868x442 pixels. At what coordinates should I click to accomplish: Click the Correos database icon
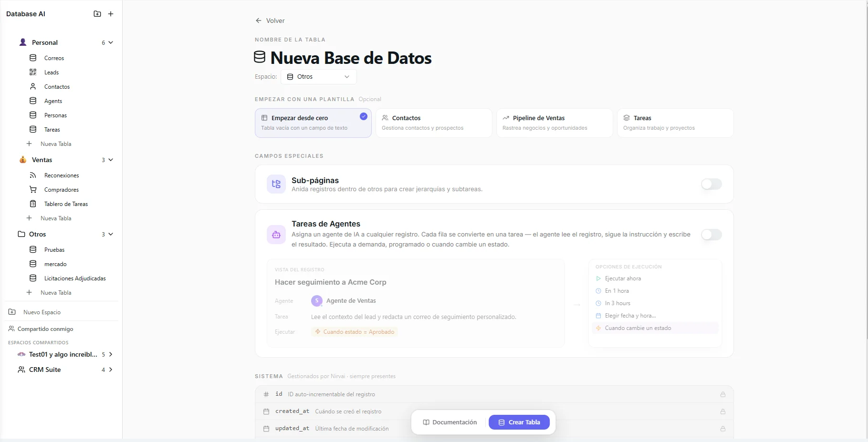33,58
